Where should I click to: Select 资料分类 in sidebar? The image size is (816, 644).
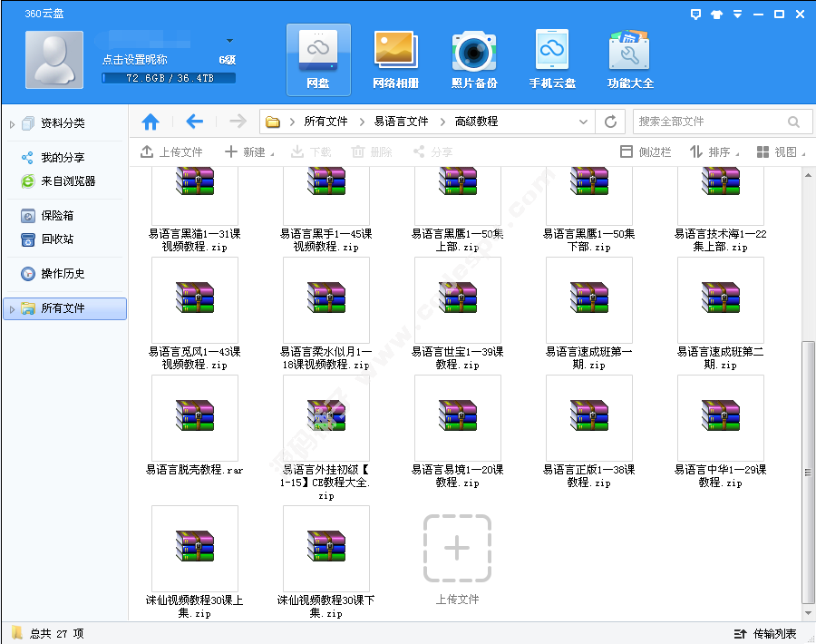click(63, 123)
